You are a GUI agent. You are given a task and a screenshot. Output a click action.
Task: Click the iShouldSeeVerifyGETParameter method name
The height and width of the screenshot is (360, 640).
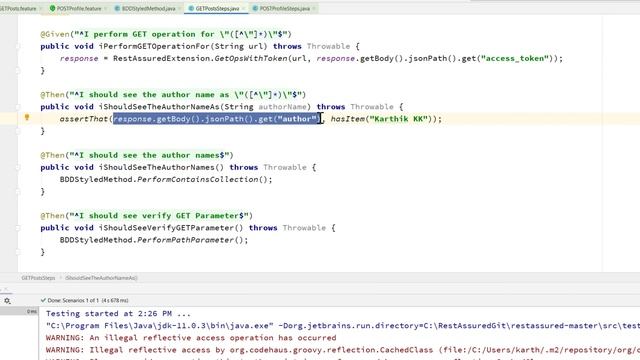click(x=167, y=228)
